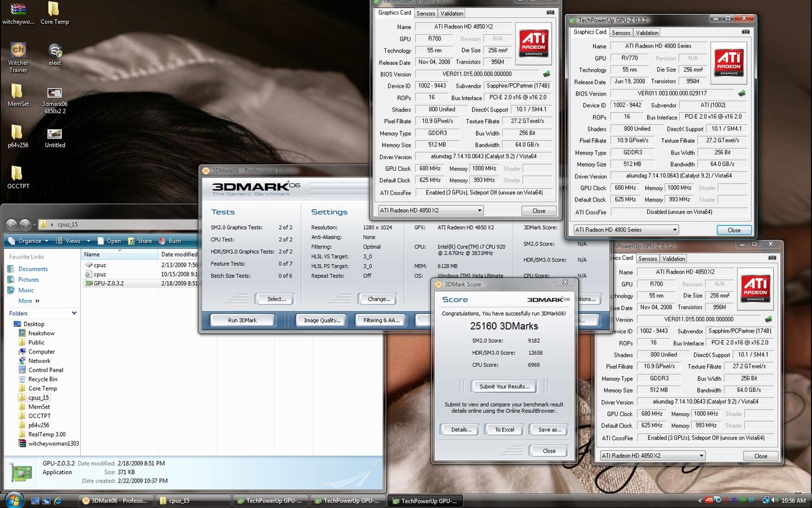Open the GPU selector dropdown in the bottom-right GPU-Z window
This screenshot has width=812, height=508.
point(652,456)
